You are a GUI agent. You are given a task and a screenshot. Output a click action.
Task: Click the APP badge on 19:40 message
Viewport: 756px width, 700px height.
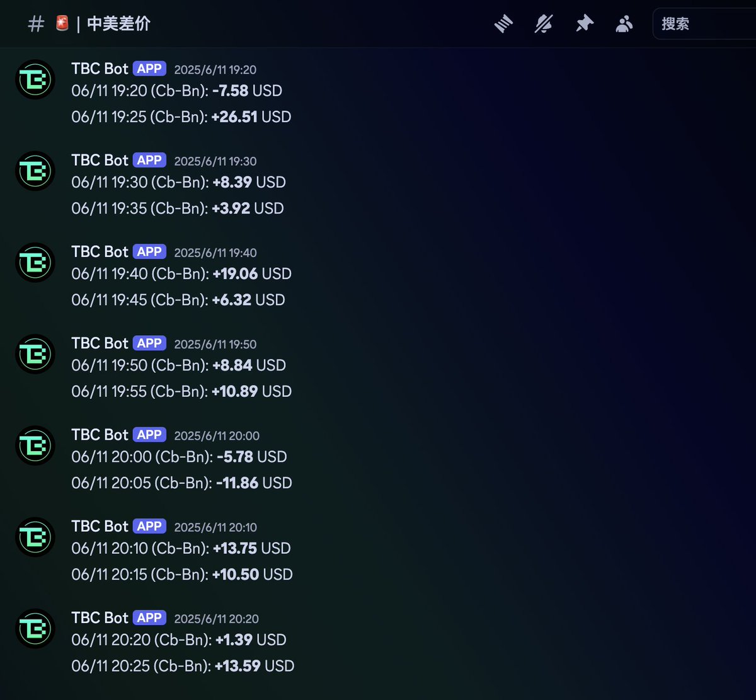[x=149, y=251]
